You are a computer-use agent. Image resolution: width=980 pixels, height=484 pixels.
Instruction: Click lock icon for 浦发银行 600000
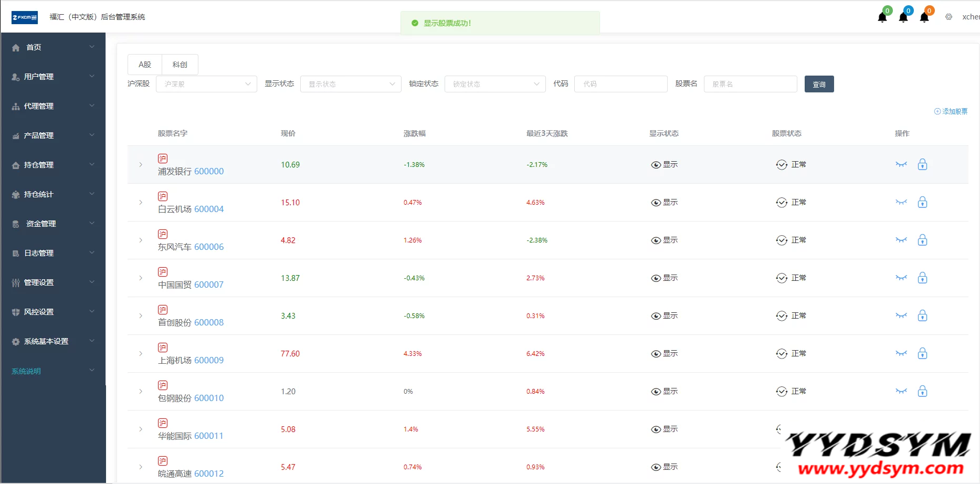point(922,164)
